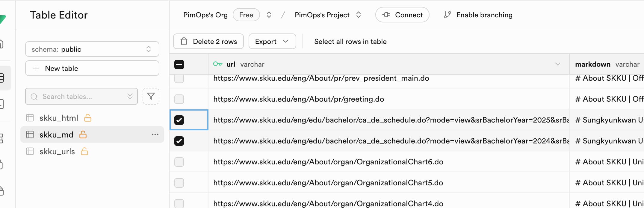Open the skku_html table
Viewport: 644px width, 208px height.
click(59, 118)
